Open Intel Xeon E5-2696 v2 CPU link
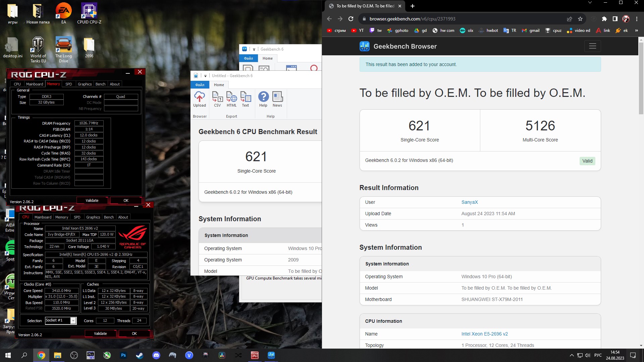Image resolution: width=644 pixels, height=362 pixels. [x=484, y=334]
